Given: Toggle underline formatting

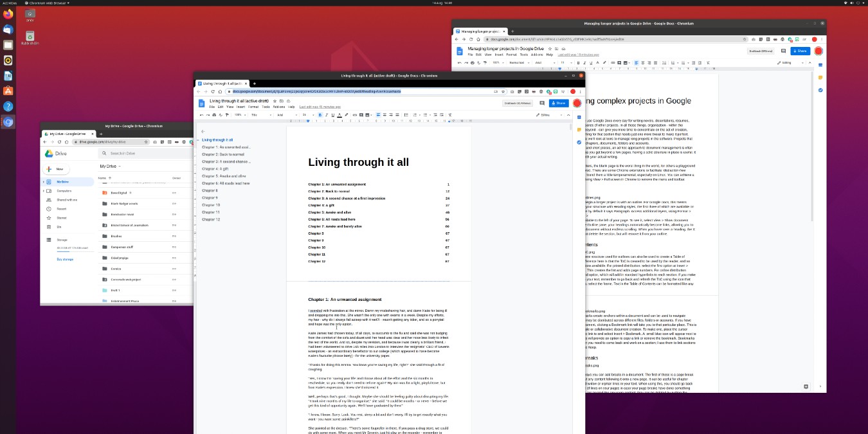Looking at the screenshot, I should click(x=333, y=115).
